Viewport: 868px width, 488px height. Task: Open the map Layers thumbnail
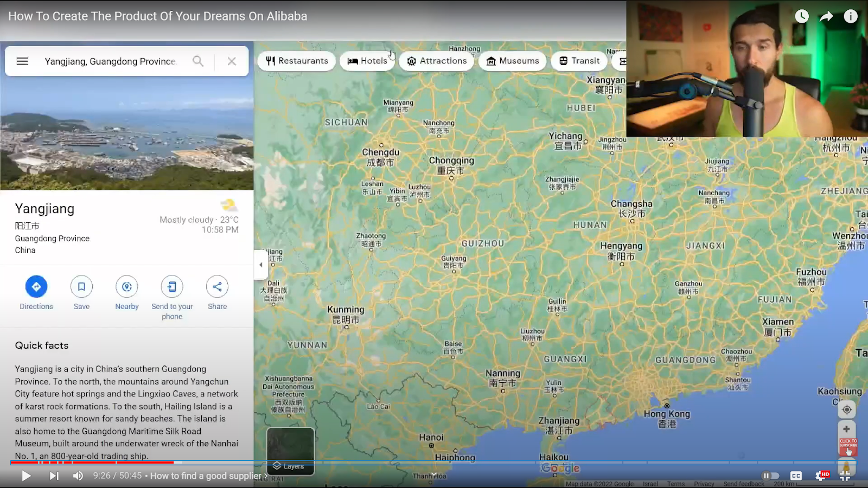[x=291, y=451]
